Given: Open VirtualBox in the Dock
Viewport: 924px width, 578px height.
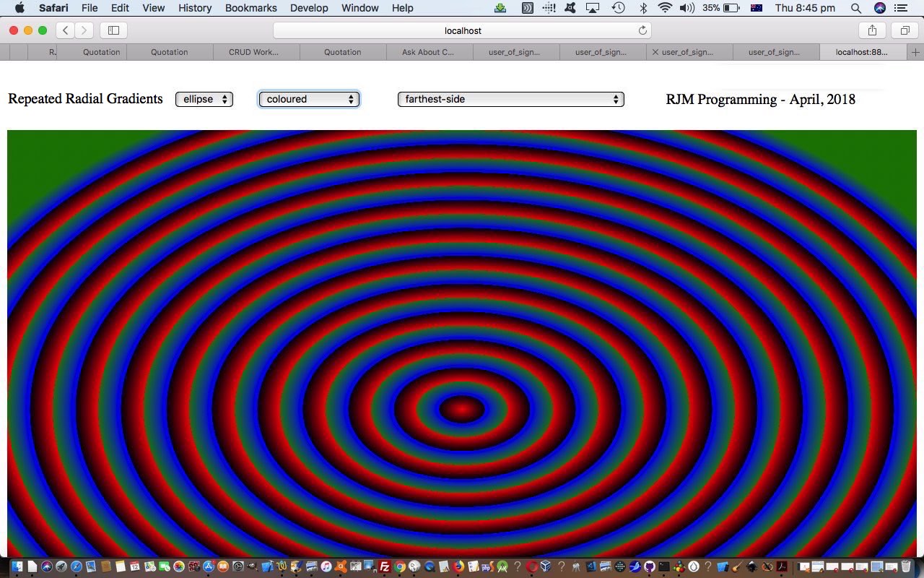Looking at the screenshot, I should tap(546, 566).
